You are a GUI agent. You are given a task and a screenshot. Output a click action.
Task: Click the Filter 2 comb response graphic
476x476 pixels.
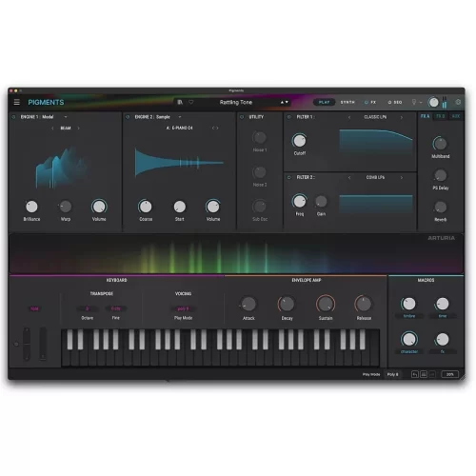pos(376,205)
